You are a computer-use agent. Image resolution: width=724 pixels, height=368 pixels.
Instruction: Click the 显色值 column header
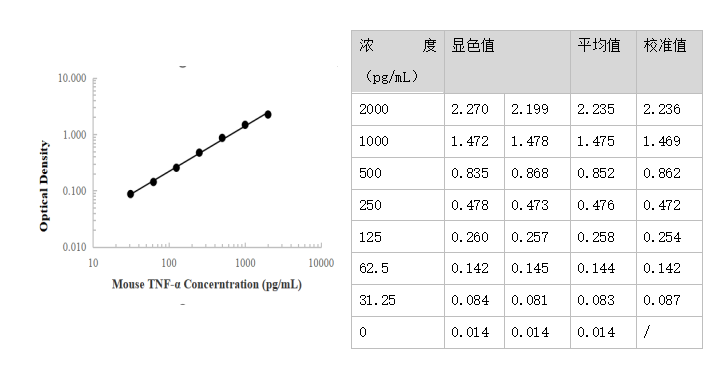pos(507,61)
